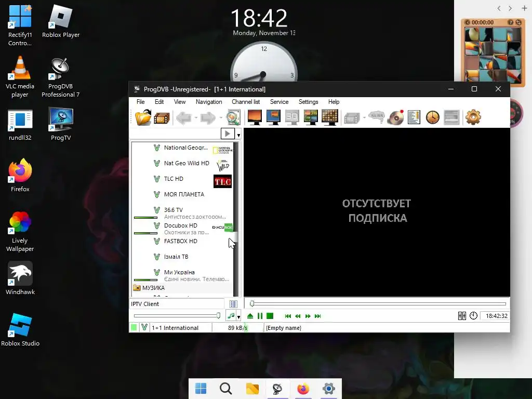Open dropdown arrow beside the channel list play button
Screen dimensions: 532x399
[239, 135]
